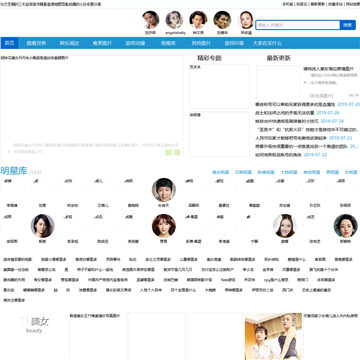Open the 明星库 navigation bar item

[x=168, y=43]
